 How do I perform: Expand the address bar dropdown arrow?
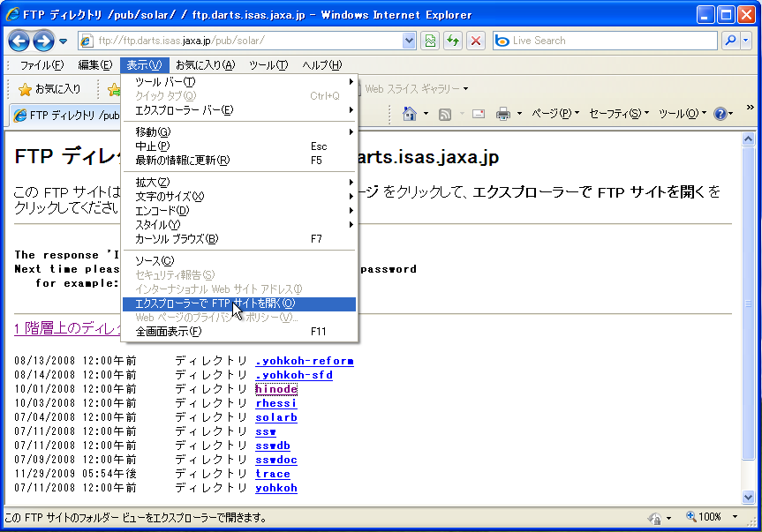(x=409, y=41)
